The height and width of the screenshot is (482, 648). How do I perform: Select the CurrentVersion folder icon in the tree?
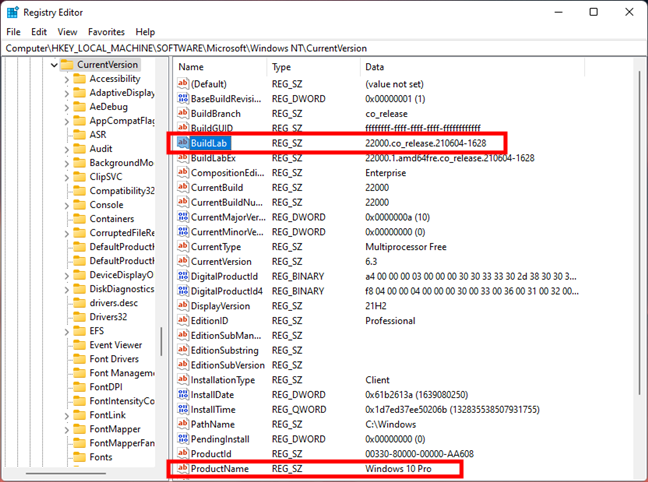[x=67, y=65]
